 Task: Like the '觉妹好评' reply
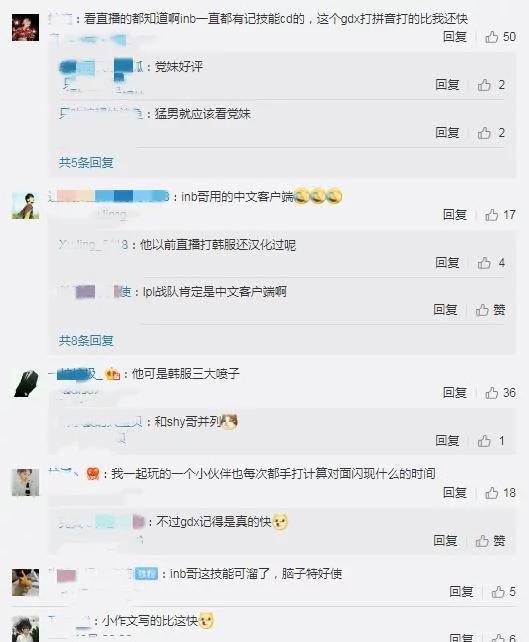tap(491, 85)
